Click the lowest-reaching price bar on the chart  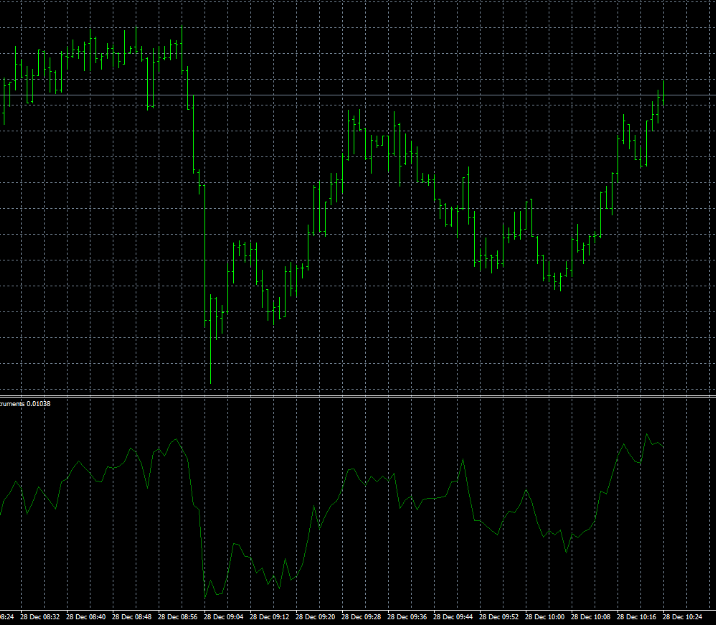[211, 340]
